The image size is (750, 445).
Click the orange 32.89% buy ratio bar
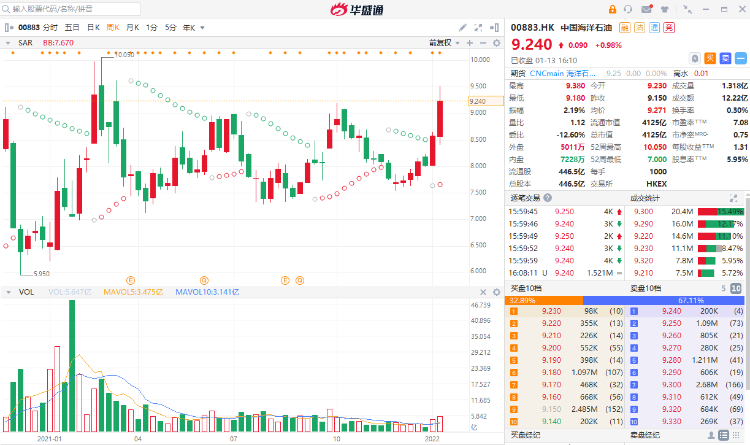[544, 300]
